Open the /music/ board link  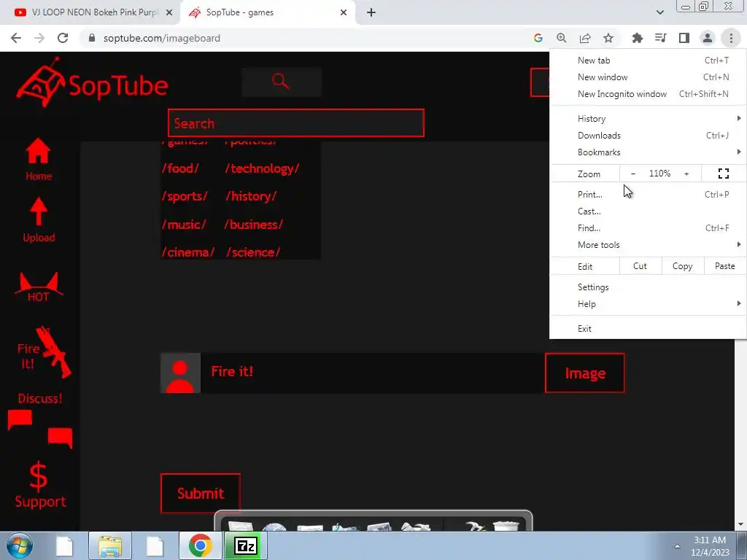pos(184,225)
